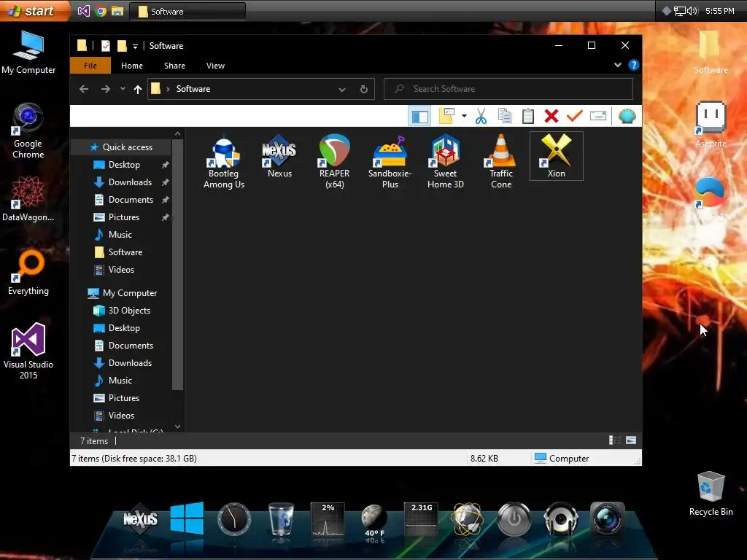The height and width of the screenshot is (560, 747).
Task: Open Downloads under Quick access
Action: tap(130, 182)
